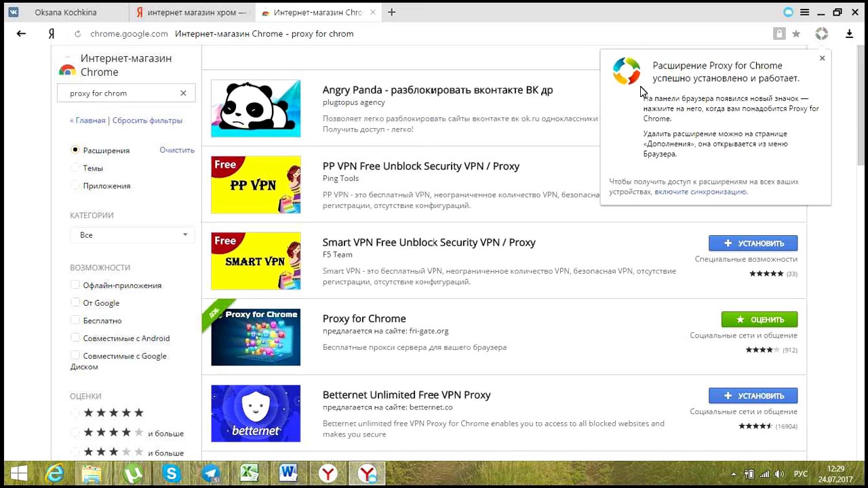Launch Internet Explorer from taskbar

click(x=55, y=473)
